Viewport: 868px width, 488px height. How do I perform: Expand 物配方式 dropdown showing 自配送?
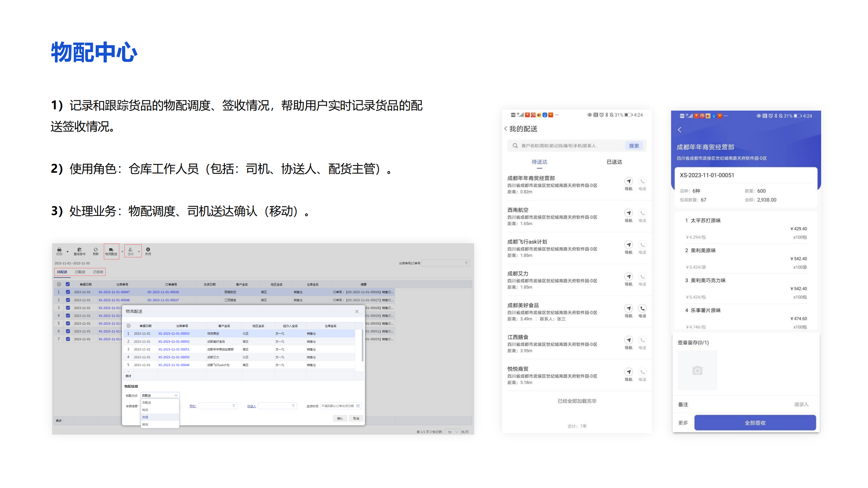(x=160, y=395)
